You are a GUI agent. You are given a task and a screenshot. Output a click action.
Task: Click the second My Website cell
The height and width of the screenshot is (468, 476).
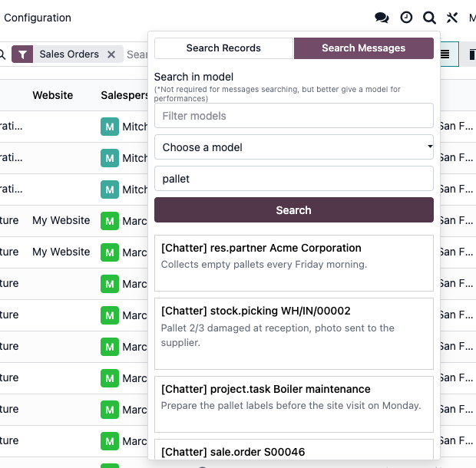(x=61, y=252)
